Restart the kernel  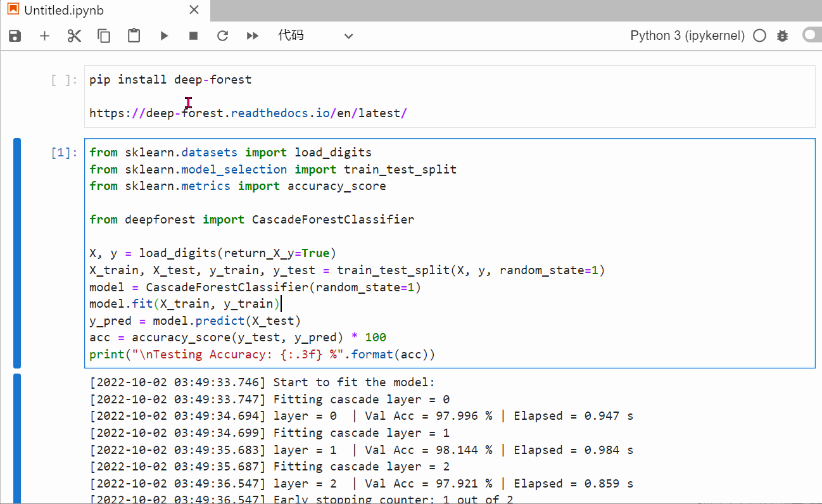click(222, 35)
